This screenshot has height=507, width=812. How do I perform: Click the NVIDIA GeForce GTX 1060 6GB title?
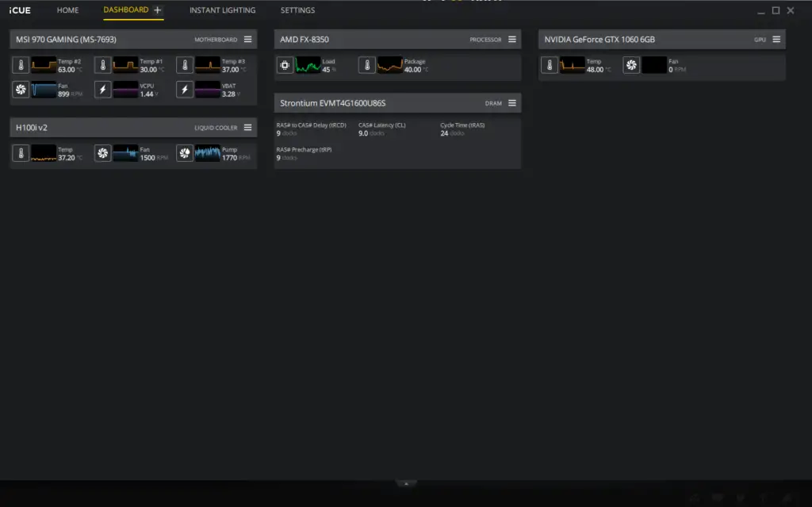coord(599,40)
